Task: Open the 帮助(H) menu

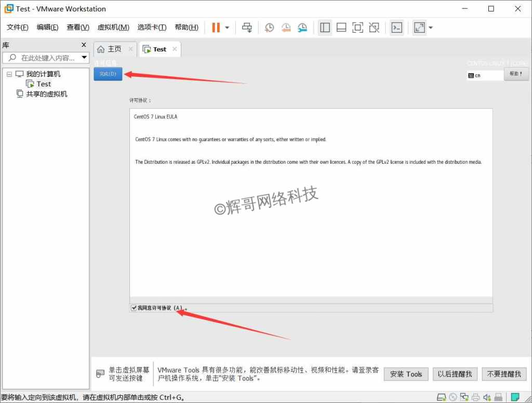Action: point(187,28)
